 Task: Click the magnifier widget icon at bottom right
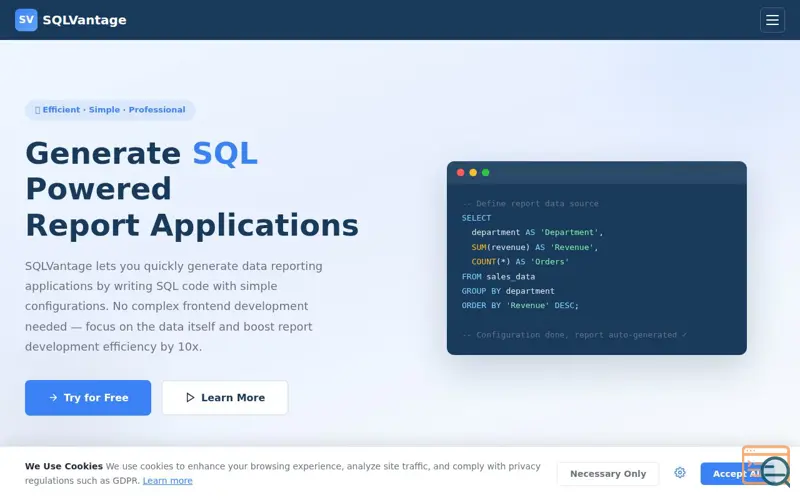766,465
